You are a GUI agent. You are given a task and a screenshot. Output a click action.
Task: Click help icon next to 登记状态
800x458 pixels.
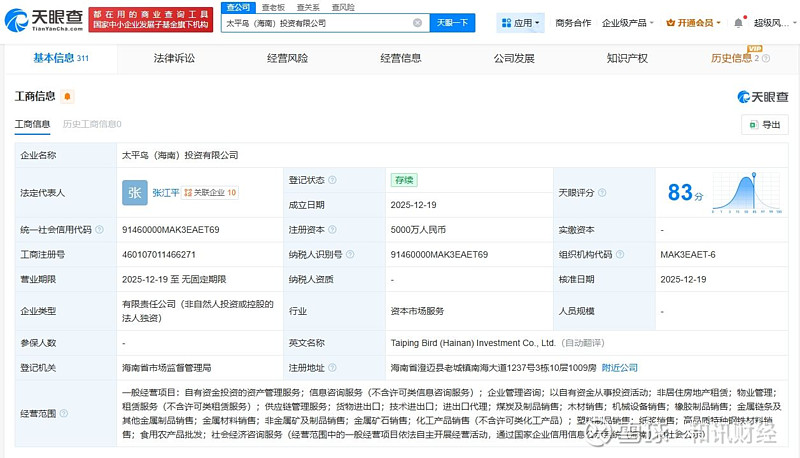click(331, 180)
